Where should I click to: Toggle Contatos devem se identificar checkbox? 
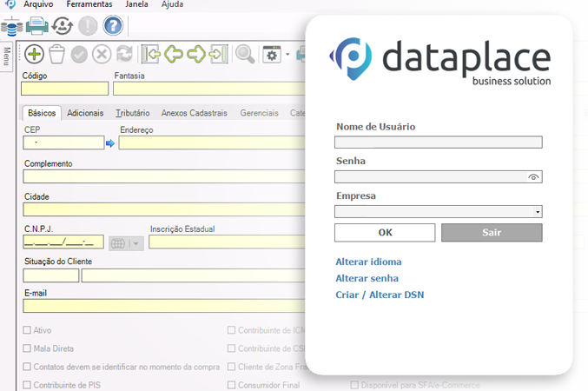(x=27, y=367)
